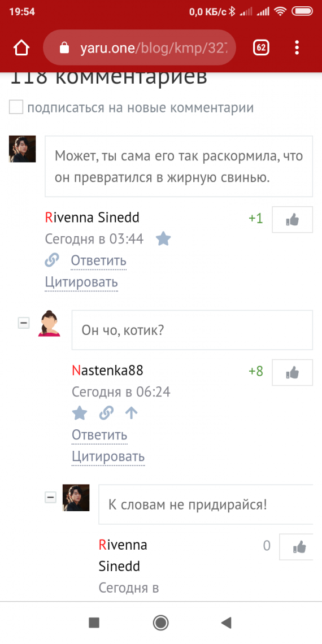This screenshot has width=322, height=644.
Task: Like Rivenna Sinedd's first comment
Action: tap(293, 220)
